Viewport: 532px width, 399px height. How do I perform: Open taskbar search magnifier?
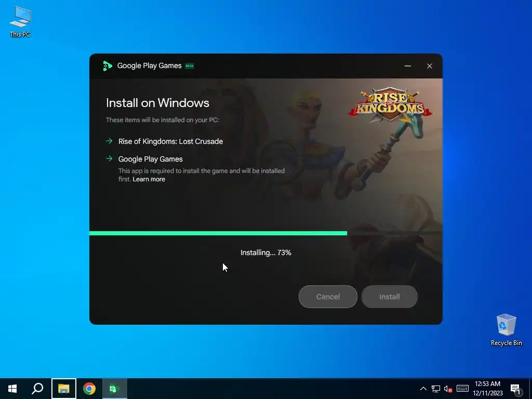[x=37, y=389]
